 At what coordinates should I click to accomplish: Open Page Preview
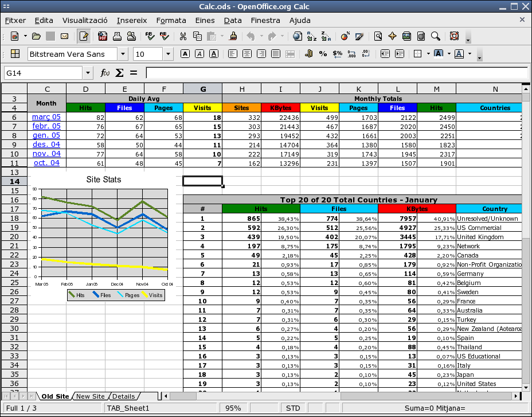(131, 36)
